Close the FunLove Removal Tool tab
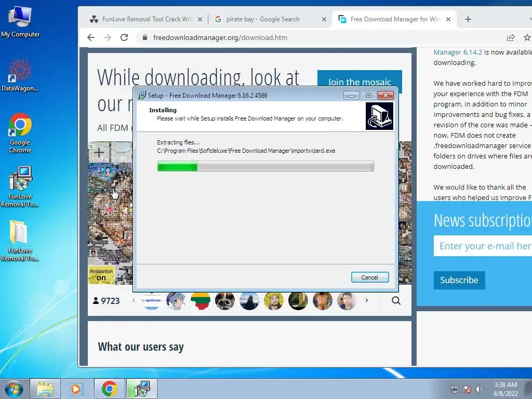The image size is (532, 399). point(200,19)
